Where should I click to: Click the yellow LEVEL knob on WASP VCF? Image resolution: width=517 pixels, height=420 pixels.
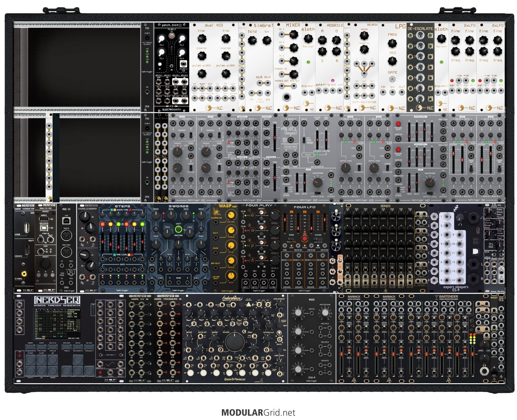230,215
